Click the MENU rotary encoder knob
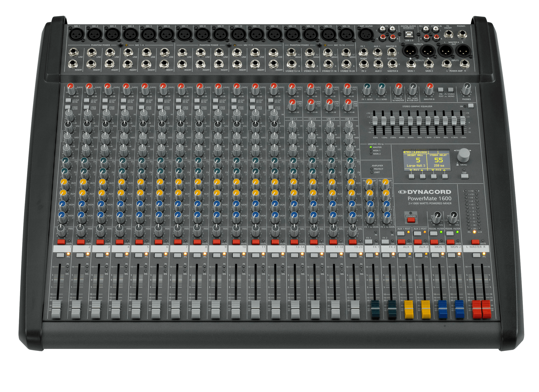The image size is (539, 392). coord(463,156)
